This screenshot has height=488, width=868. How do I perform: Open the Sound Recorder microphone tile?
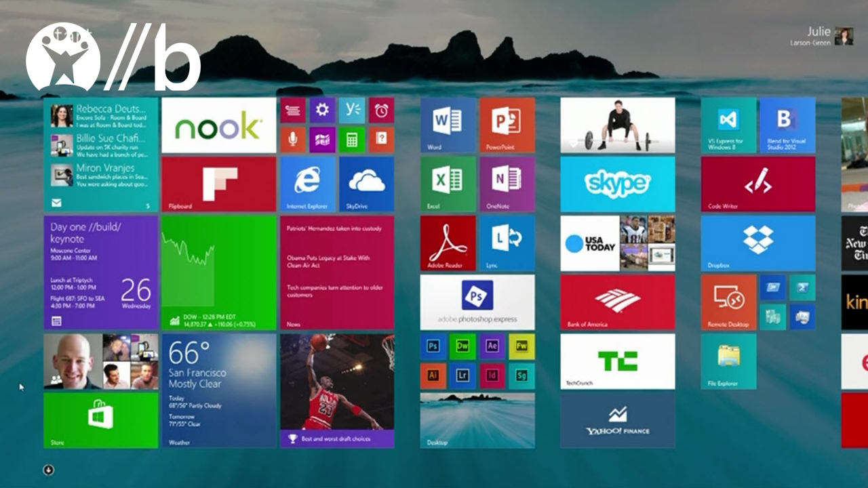(x=294, y=140)
